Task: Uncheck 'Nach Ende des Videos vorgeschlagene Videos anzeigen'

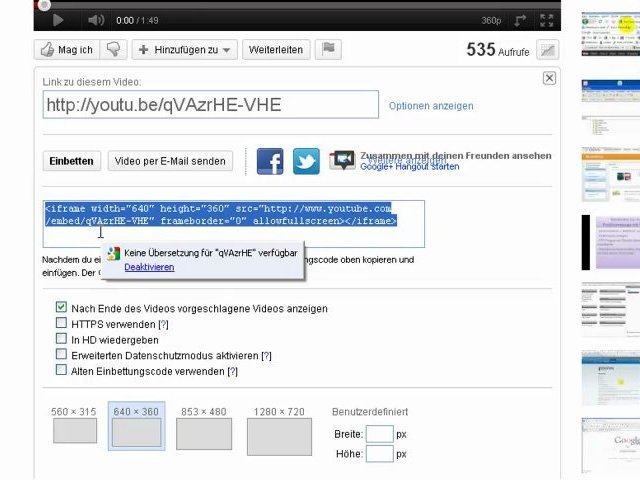Action: 62,308
